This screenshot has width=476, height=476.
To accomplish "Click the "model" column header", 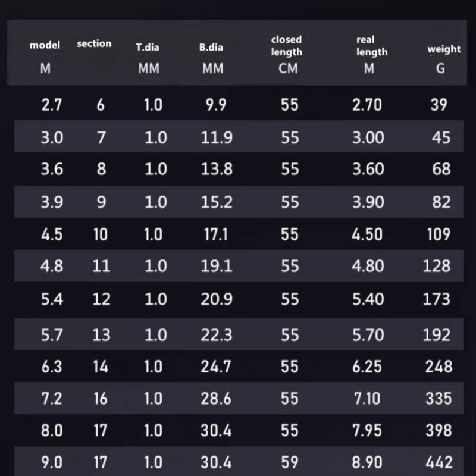I will (x=45, y=46).
